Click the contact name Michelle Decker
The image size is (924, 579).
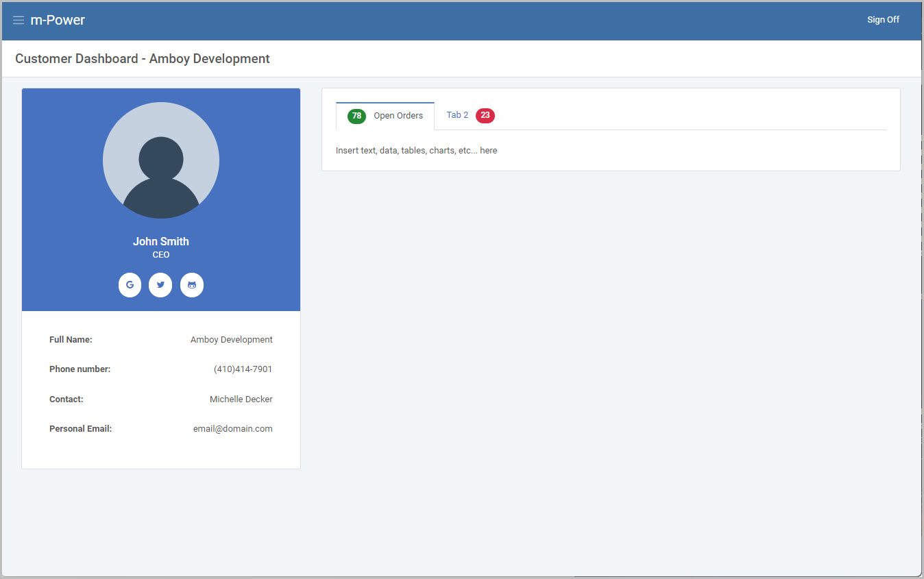(241, 399)
